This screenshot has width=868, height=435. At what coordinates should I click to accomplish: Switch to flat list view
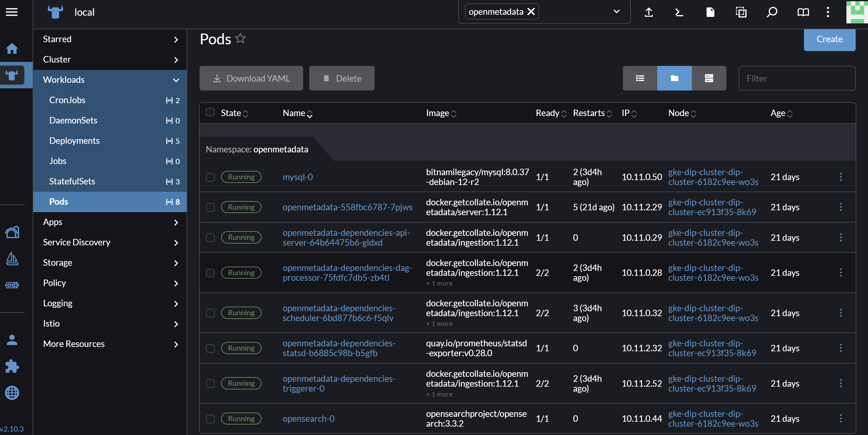pos(639,78)
